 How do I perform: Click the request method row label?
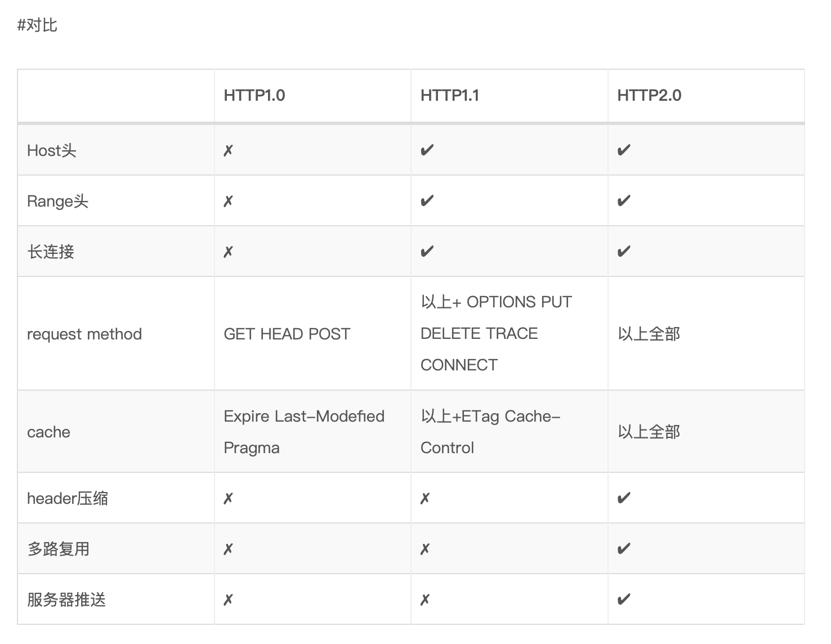[x=84, y=334]
